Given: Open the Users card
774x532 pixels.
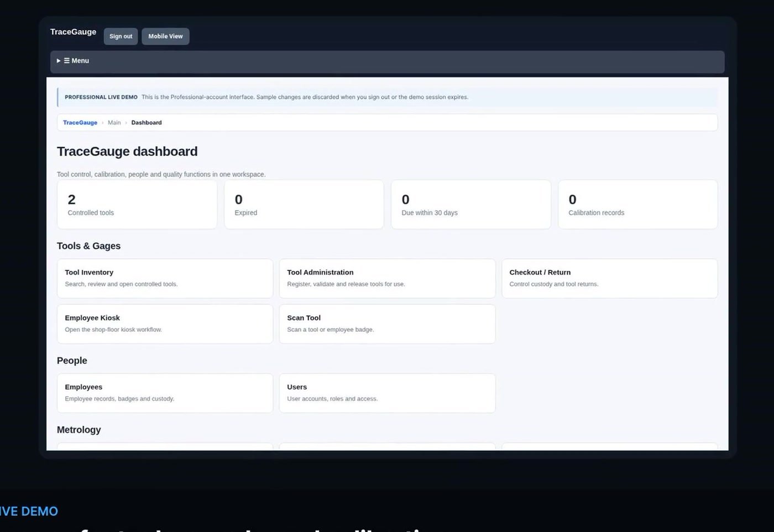Looking at the screenshot, I should click(x=387, y=393).
